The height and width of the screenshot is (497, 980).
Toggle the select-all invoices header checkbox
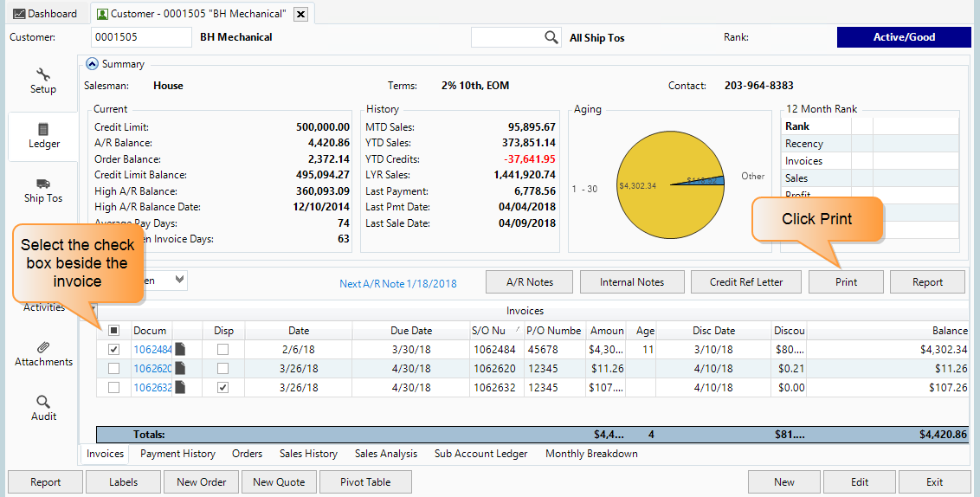[113, 331]
